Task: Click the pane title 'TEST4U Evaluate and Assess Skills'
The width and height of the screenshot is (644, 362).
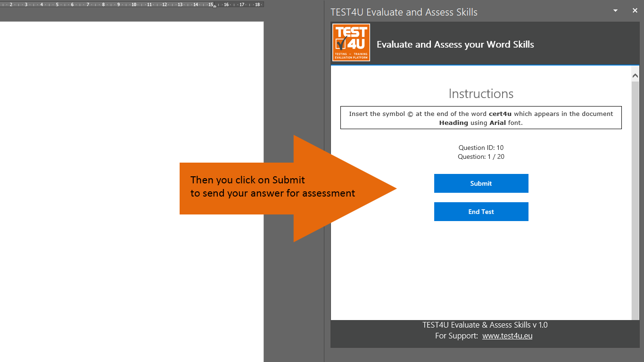Action: [x=404, y=12]
